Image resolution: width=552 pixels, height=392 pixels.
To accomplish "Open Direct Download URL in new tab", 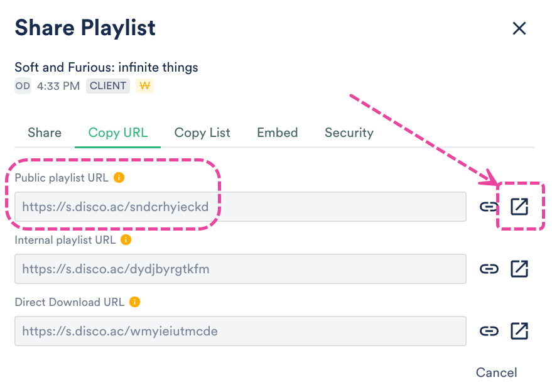I will tap(519, 331).
